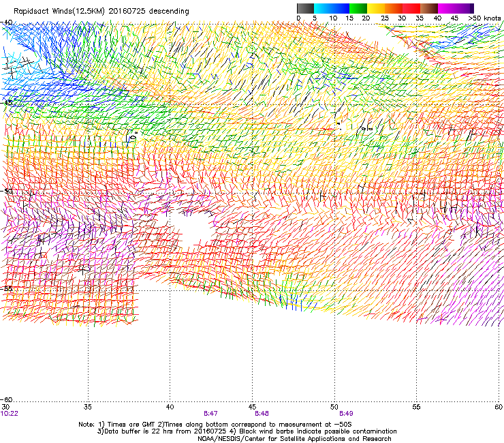Click the cyan-to-blue 5-15 knots legend swatch
Image resolution: width=504 pixels, height=443 pixels.
332,8
